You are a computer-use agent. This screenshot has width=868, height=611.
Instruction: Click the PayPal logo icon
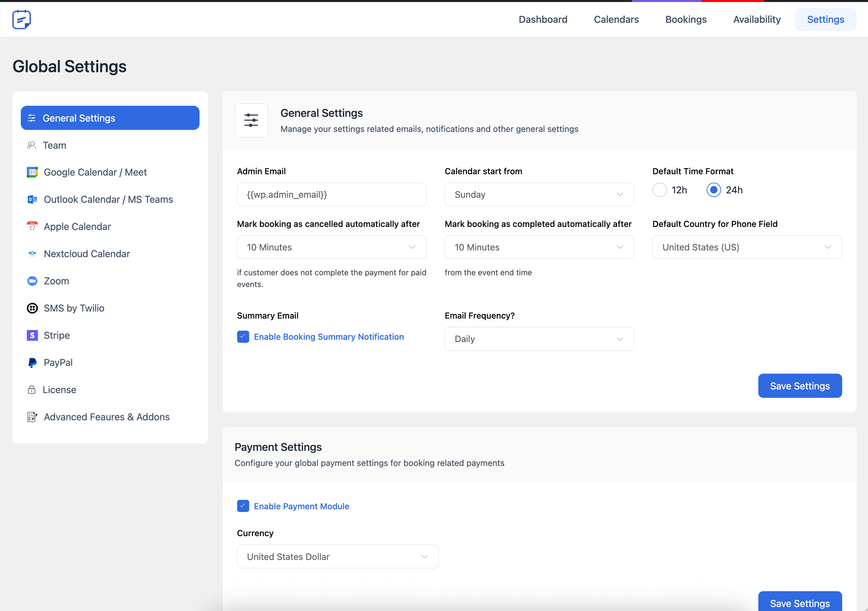coord(32,363)
